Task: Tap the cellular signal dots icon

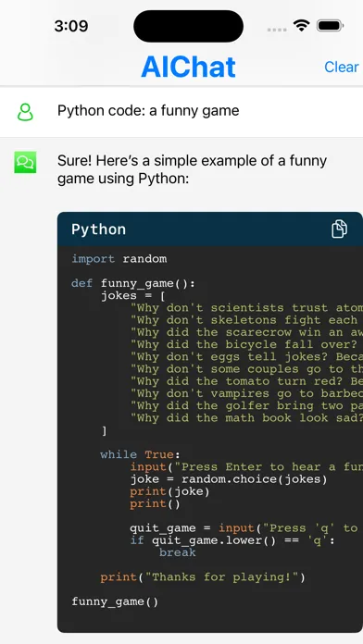Action: 277,30
